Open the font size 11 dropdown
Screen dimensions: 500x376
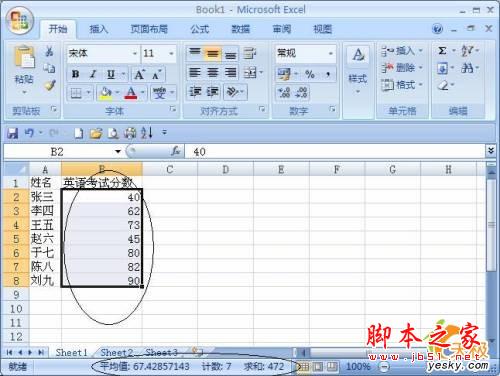point(171,53)
